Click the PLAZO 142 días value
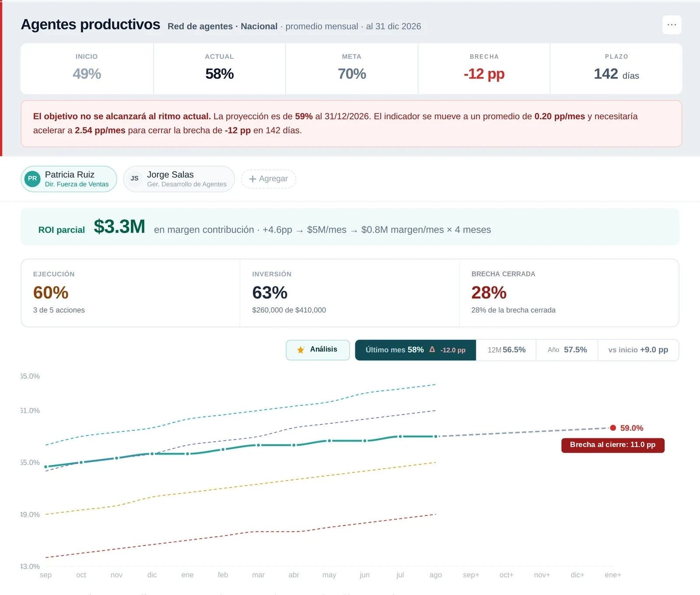This screenshot has width=700, height=595. 616,74
